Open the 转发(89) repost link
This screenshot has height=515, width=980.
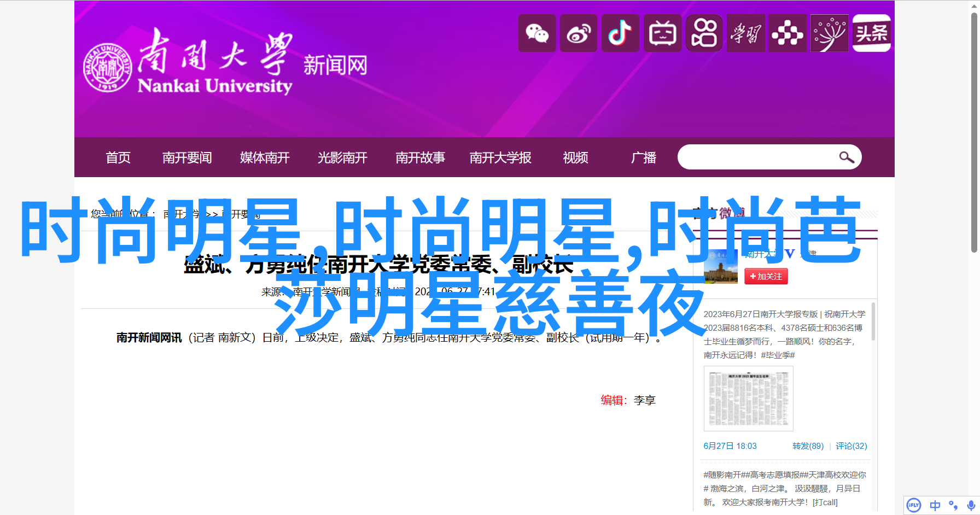pos(808,446)
